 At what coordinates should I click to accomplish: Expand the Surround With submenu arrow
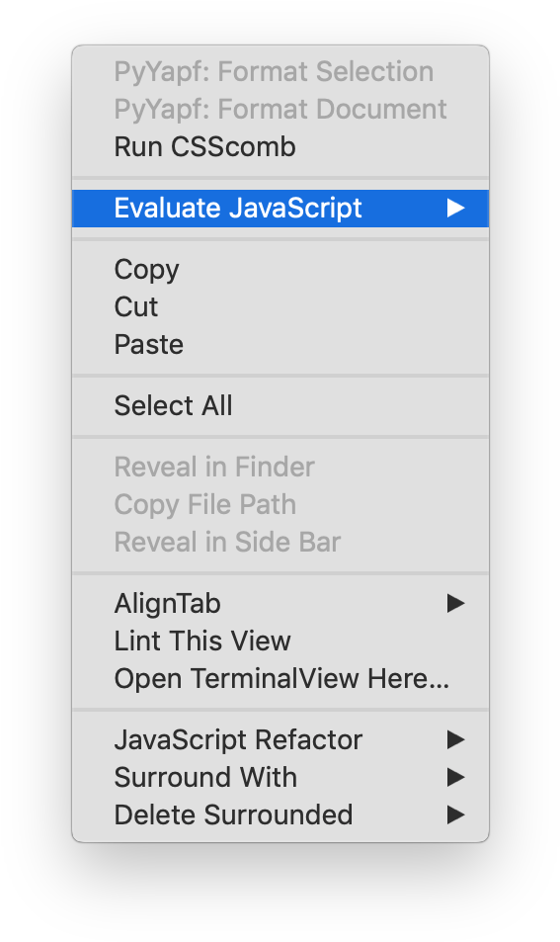455,777
